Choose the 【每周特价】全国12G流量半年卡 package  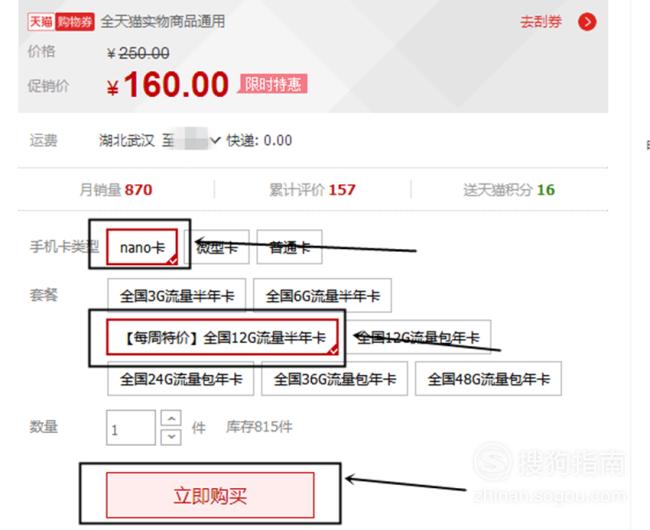point(223,337)
